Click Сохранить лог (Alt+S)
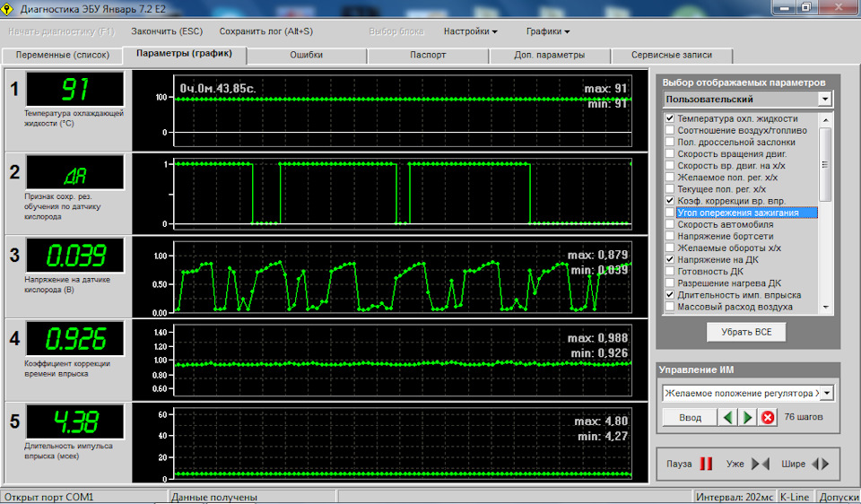861x504 pixels. (266, 31)
